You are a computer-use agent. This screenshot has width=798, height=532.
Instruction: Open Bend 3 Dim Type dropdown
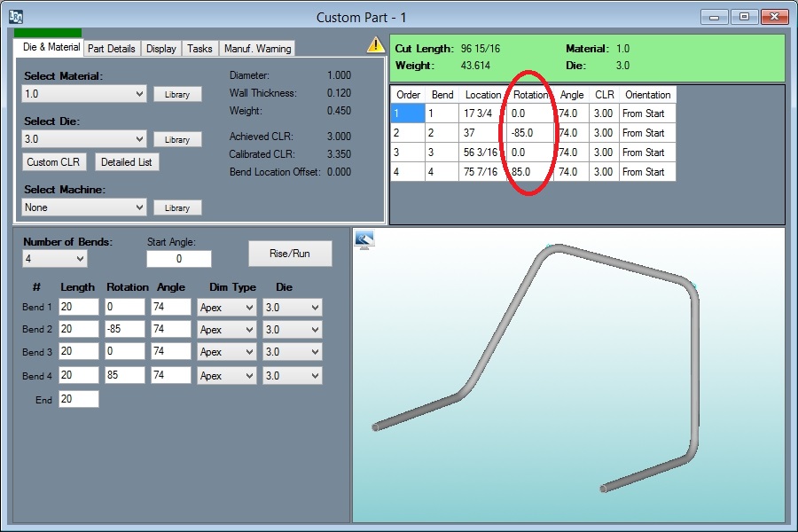coord(226,352)
